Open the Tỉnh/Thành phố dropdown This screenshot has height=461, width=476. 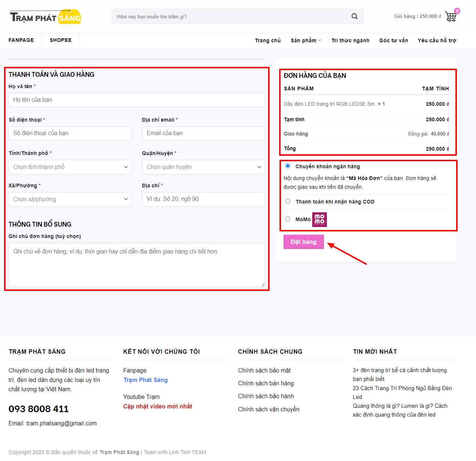(70, 167)
